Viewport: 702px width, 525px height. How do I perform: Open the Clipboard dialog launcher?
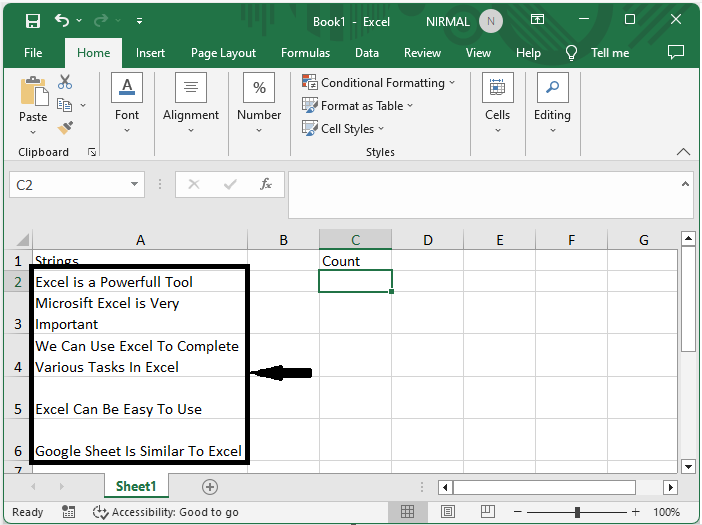92,153
